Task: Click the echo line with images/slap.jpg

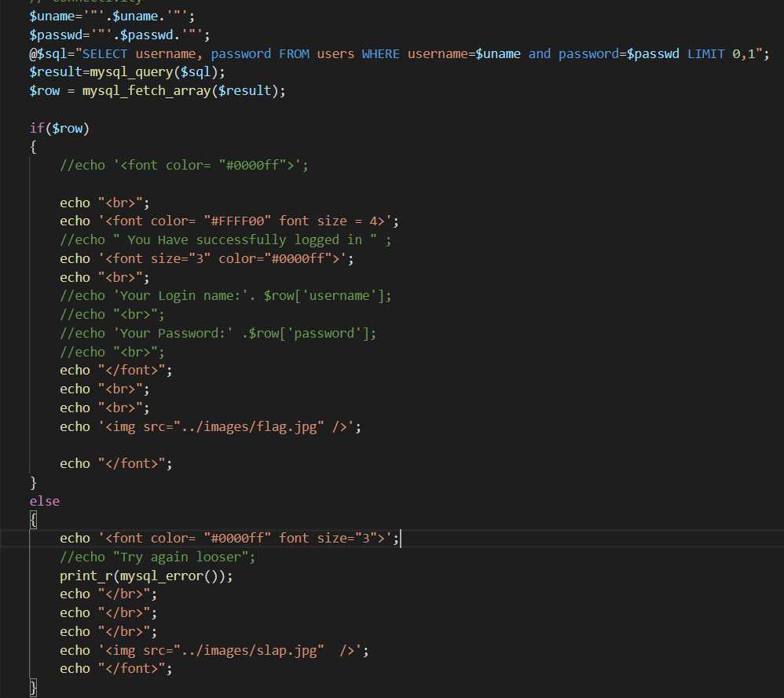Action: (214, 651)
